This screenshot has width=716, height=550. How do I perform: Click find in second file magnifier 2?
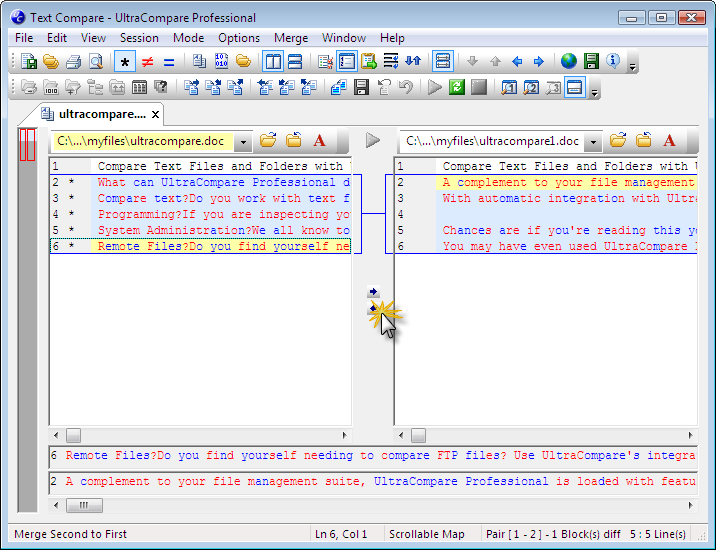pos(531,87)
